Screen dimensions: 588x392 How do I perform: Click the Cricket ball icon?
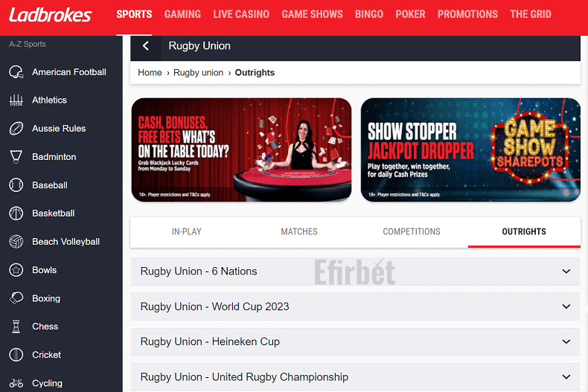[x=16, y=355]
